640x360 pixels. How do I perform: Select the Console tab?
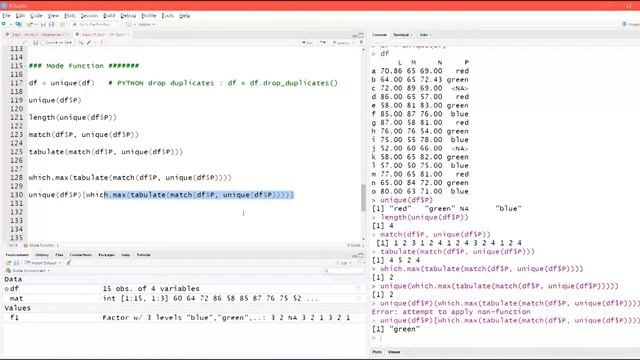point(379,35)
